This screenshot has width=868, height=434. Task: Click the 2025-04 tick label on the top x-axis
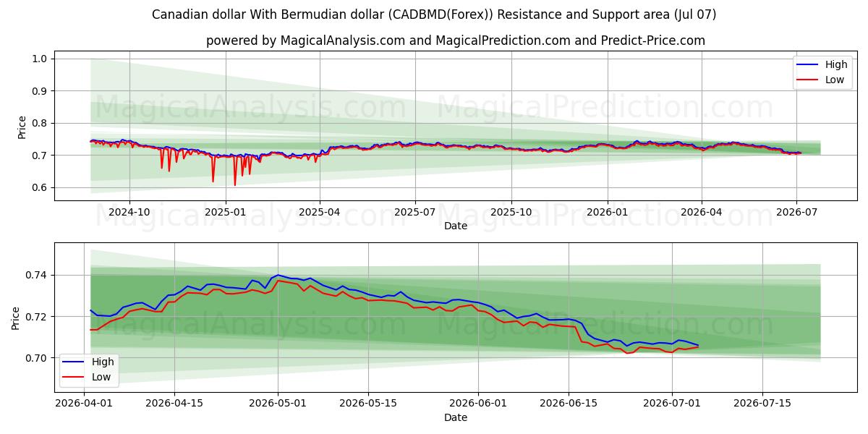pyautogui.click(x=320, y=213)
